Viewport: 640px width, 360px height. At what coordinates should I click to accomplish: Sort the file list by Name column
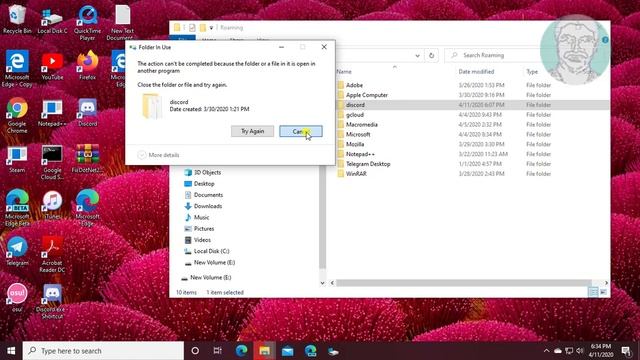(344, 71)
